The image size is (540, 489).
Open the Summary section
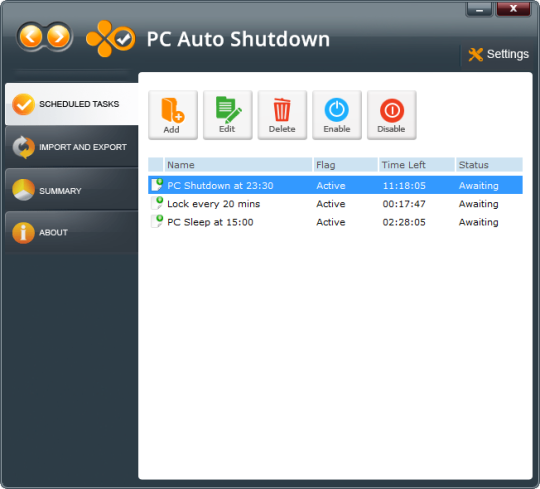click(72, 190)
